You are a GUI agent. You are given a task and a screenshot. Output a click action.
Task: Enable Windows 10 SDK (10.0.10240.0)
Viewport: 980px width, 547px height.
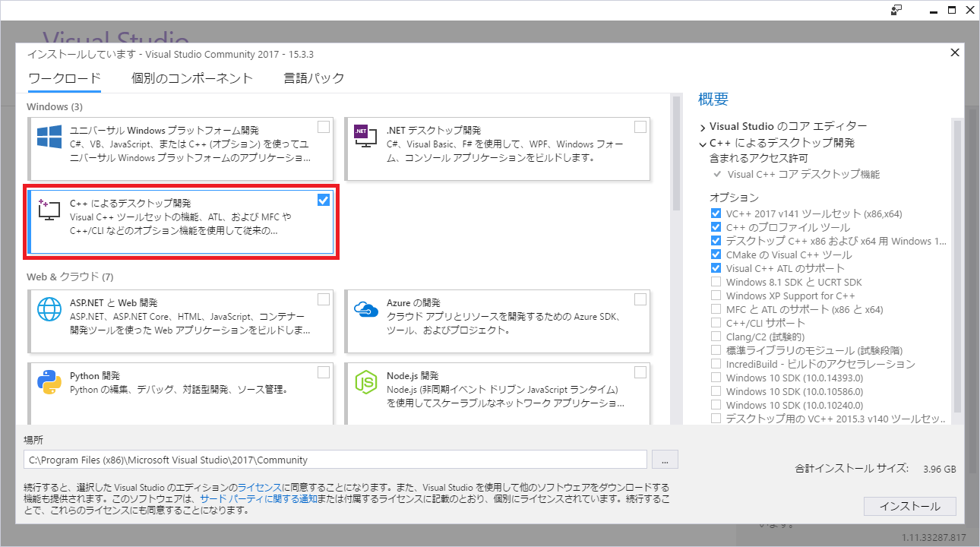click(716, 405)
